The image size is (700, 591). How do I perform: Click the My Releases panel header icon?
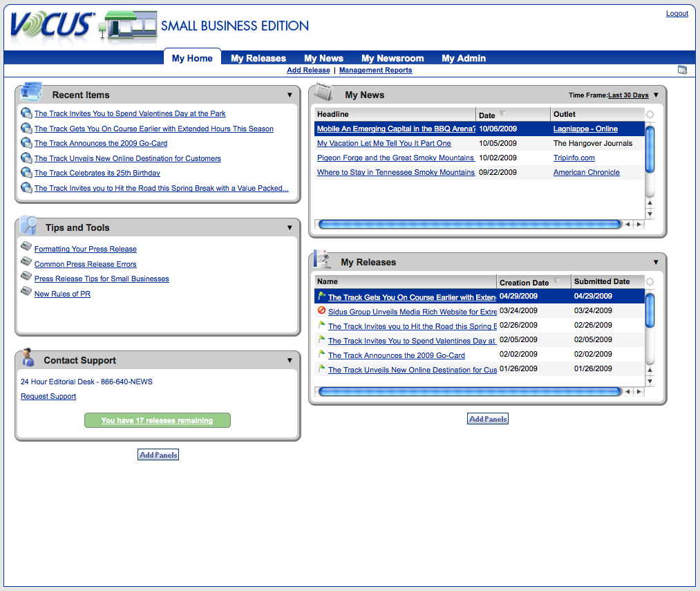[x=322, y=259]
